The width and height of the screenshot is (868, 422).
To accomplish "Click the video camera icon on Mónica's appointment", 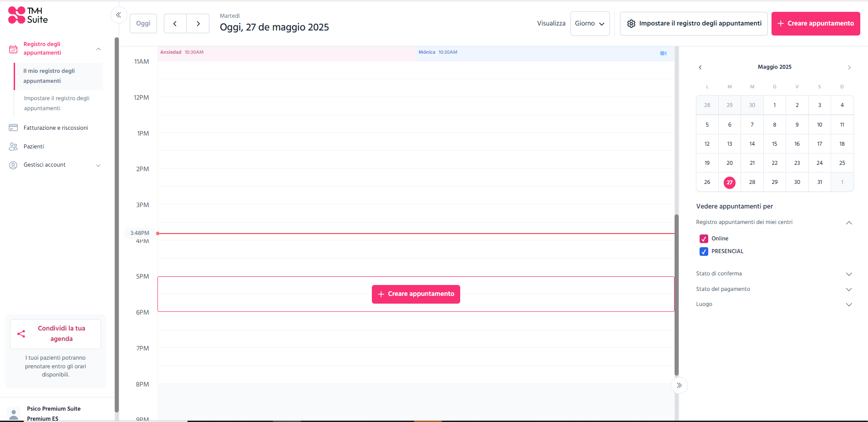I will (x=663, y=53).
